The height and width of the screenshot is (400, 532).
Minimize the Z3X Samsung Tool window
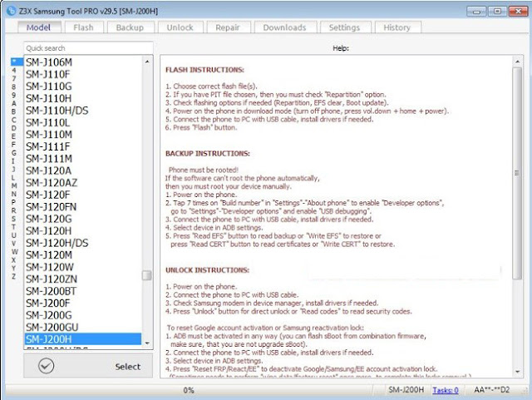click(476, 11)
